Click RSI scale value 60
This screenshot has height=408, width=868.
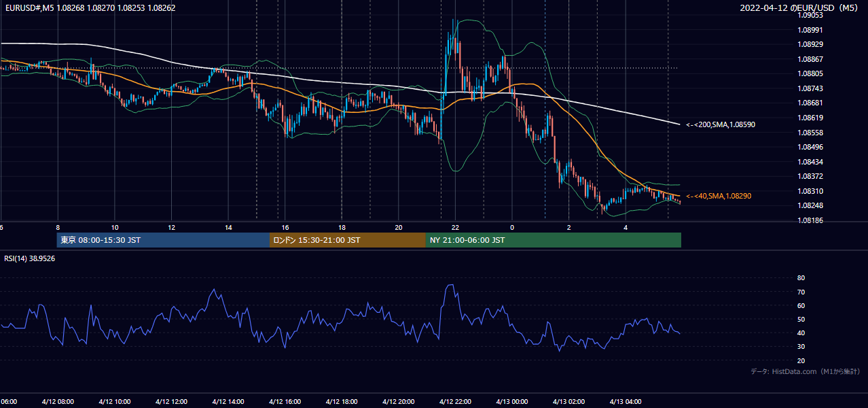coord(801,305)
